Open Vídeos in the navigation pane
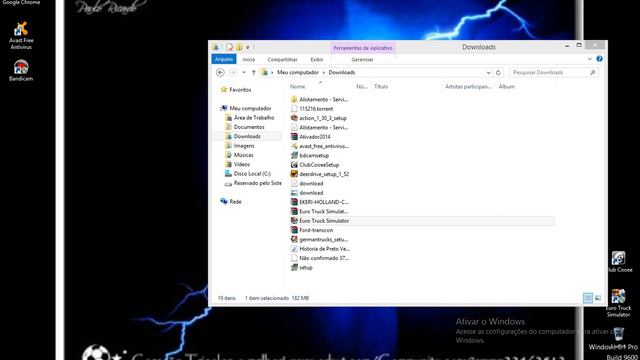Viewport: 640px width, 360px height. (x=241, y=164)
